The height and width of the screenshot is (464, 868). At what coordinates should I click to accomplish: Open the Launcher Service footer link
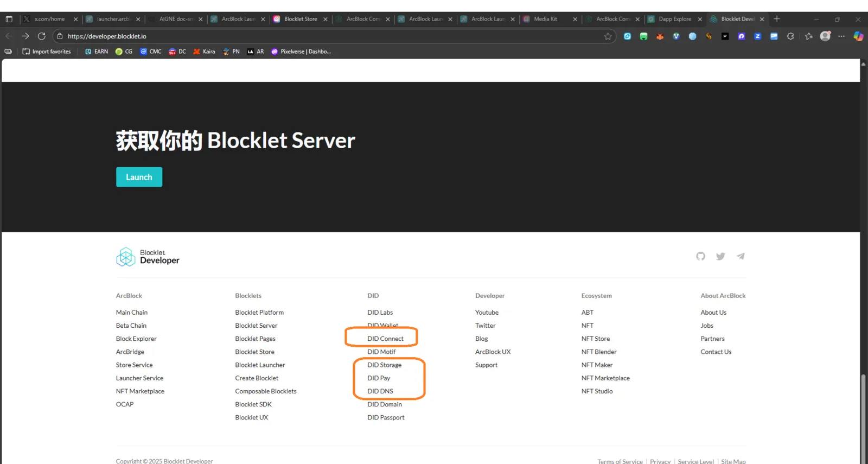(x=139, y=378)
